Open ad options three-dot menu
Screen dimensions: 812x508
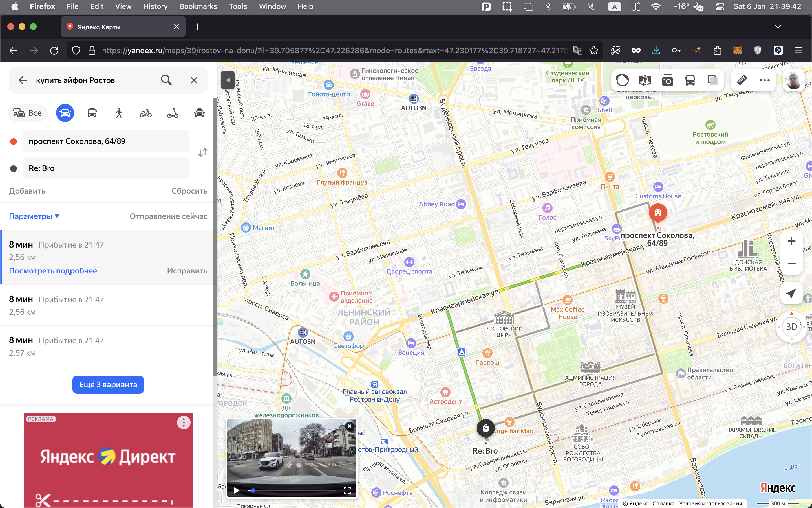184,423
